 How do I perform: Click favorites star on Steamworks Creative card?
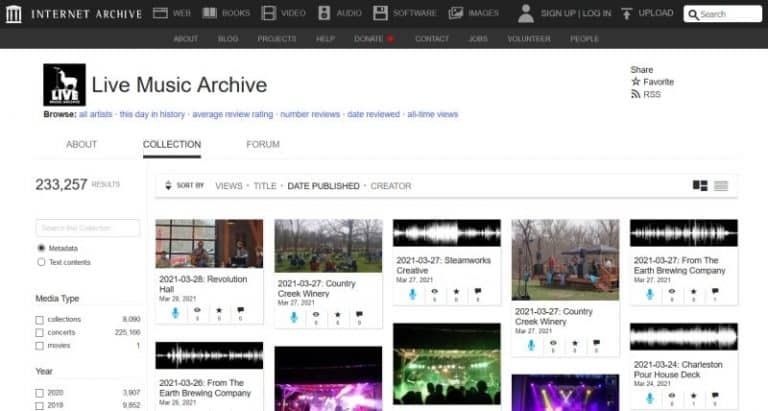coord(456,291)
